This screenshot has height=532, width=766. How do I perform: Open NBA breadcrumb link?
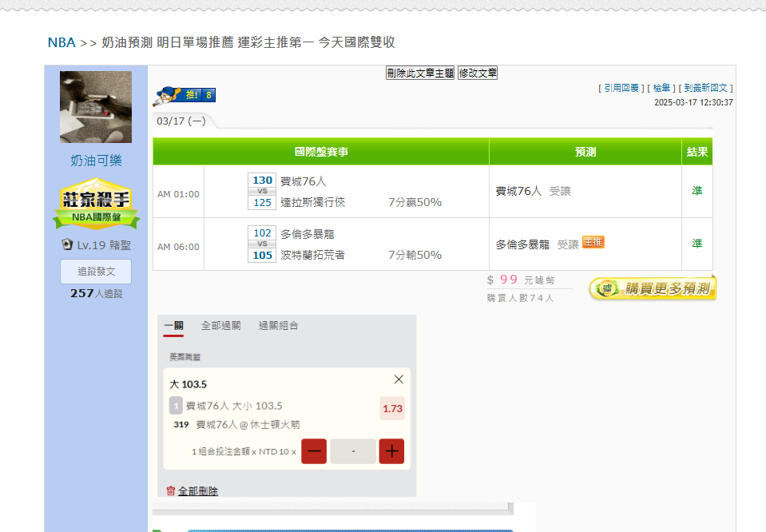pyautogui.click(x=62, y=42)
